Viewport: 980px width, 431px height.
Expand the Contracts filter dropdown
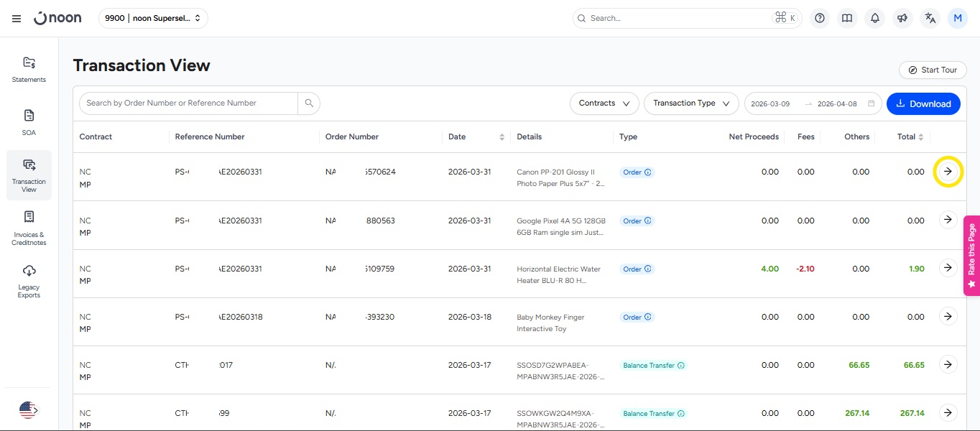[604, 103]
